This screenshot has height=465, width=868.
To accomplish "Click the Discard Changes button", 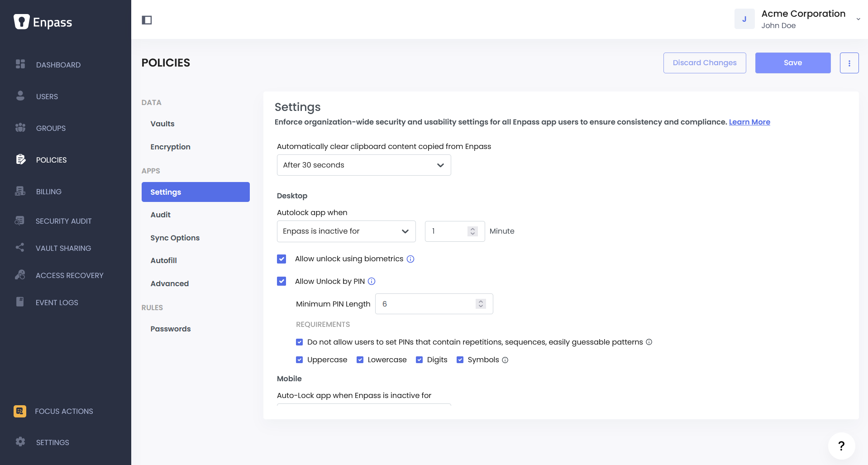I will point(705,63).
